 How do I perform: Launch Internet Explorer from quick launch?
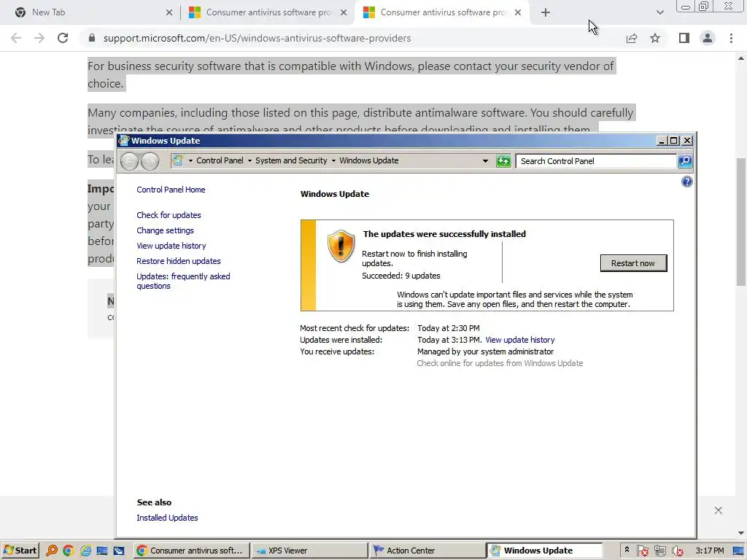point(85,551)
